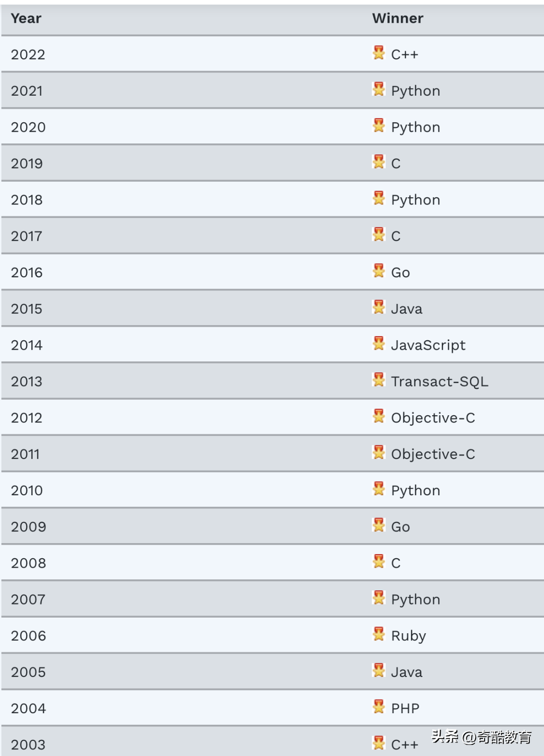Select the 2012 Objective-C winner text
Screen dimensions: 544x756
[433, 418]
